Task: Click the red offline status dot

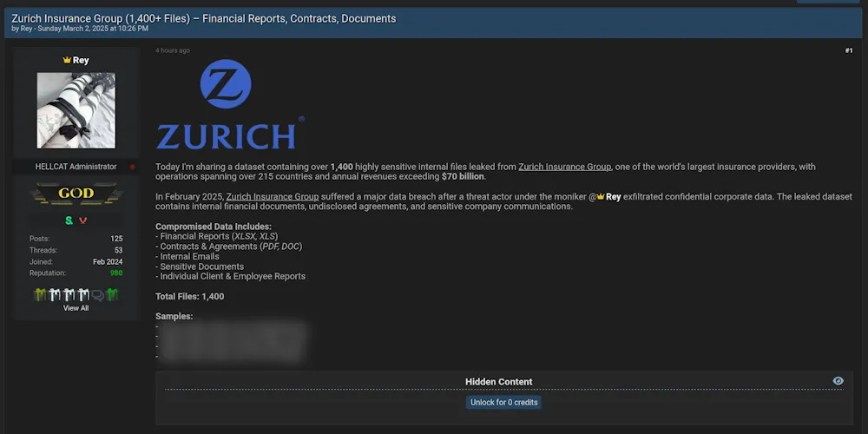Action: point(132,167)
